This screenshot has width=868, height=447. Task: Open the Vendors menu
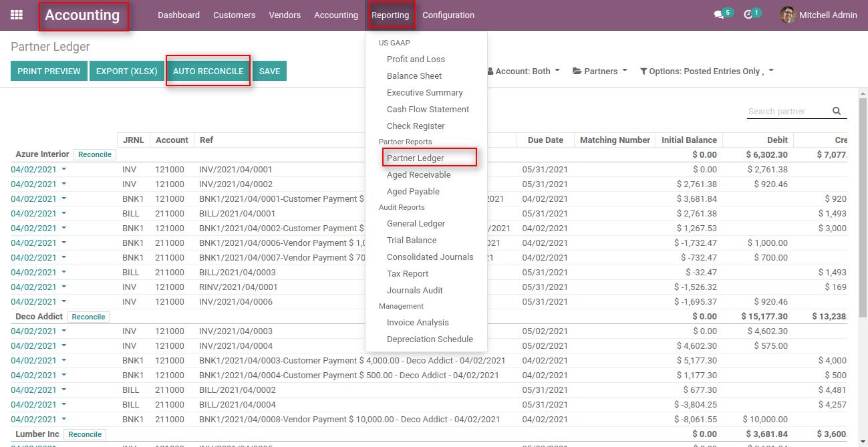point(285,15)
